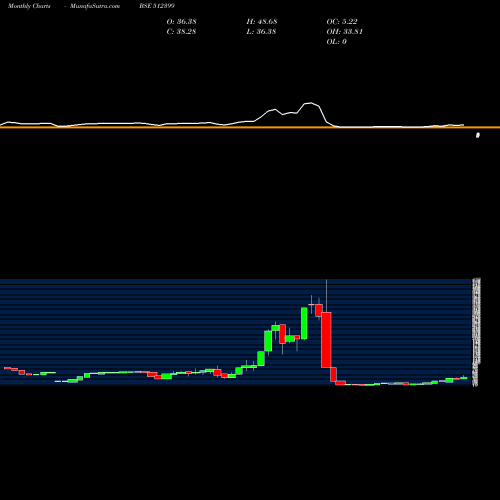500x500 pixels.
Task: Click the MunafaSutra.com label
Action: tap(95, 6)
